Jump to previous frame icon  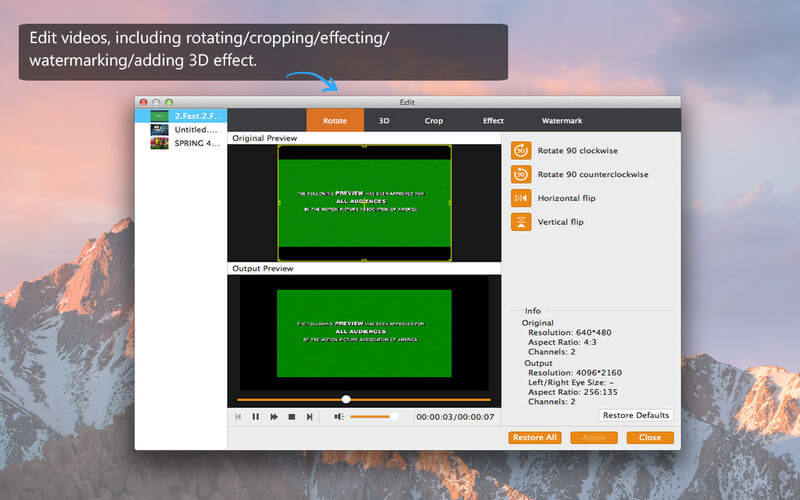[238, 417]
